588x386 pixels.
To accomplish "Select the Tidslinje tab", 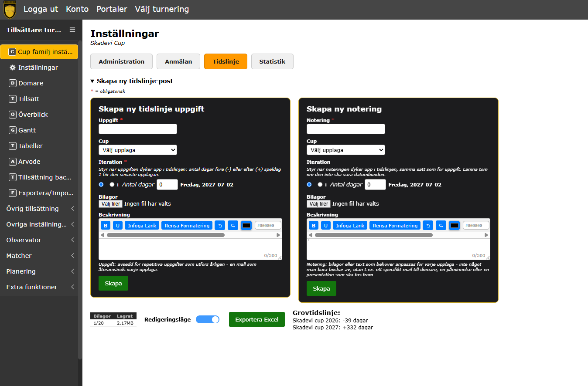I will [x=226, y=61].
